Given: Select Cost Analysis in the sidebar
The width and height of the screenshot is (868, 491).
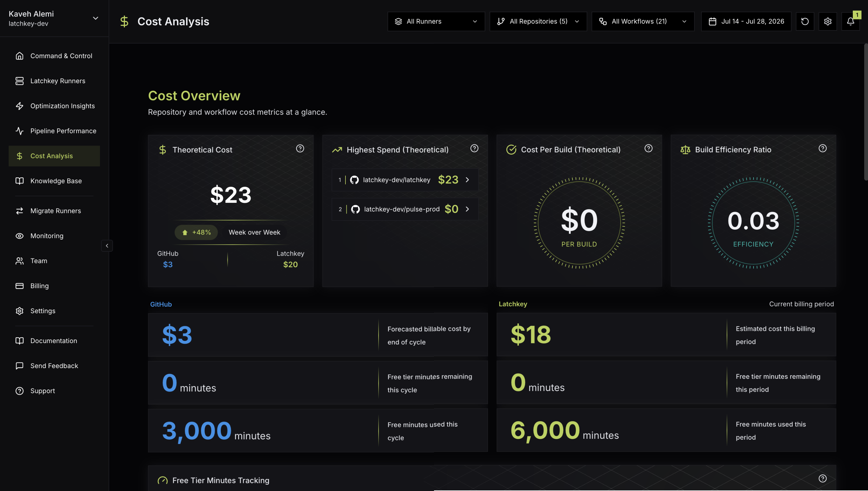Looking at the screenshot, I should click(54, 156).
